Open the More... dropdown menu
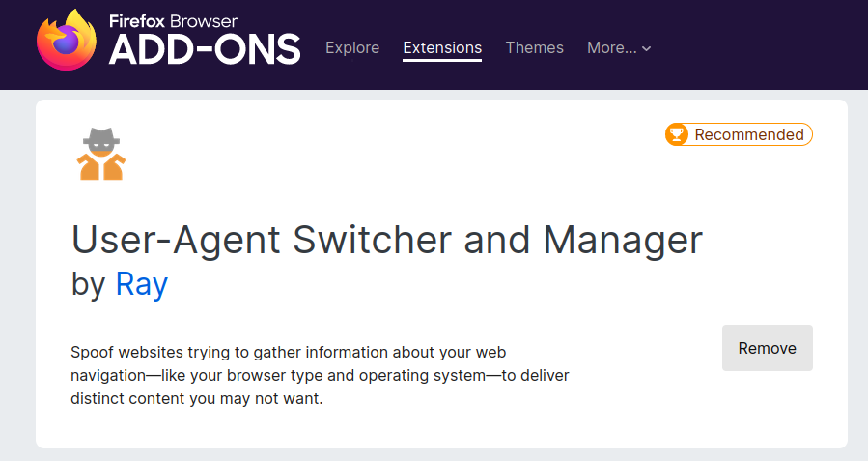The height and width of the screenshot is (461, 868). [619, 48]
